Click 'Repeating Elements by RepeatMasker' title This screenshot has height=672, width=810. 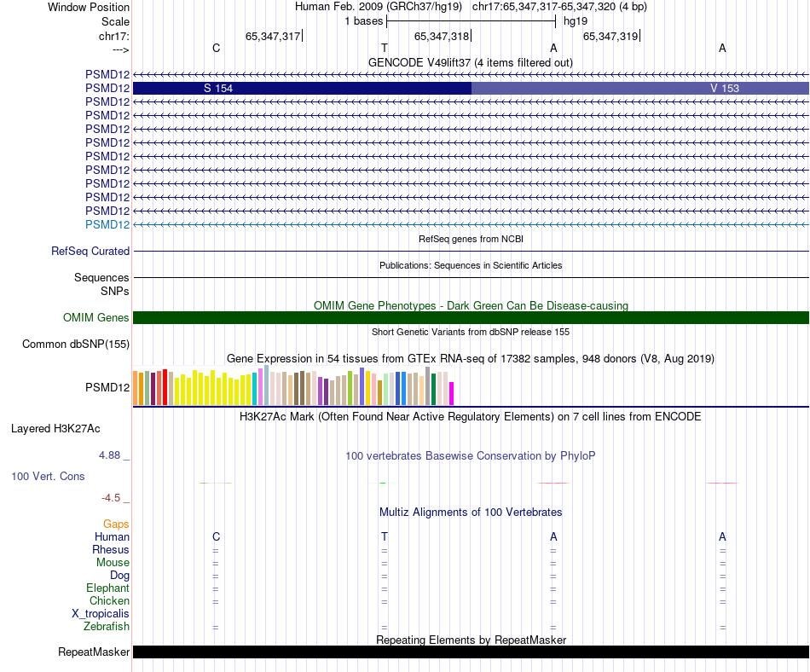click(x=472, y=640)
